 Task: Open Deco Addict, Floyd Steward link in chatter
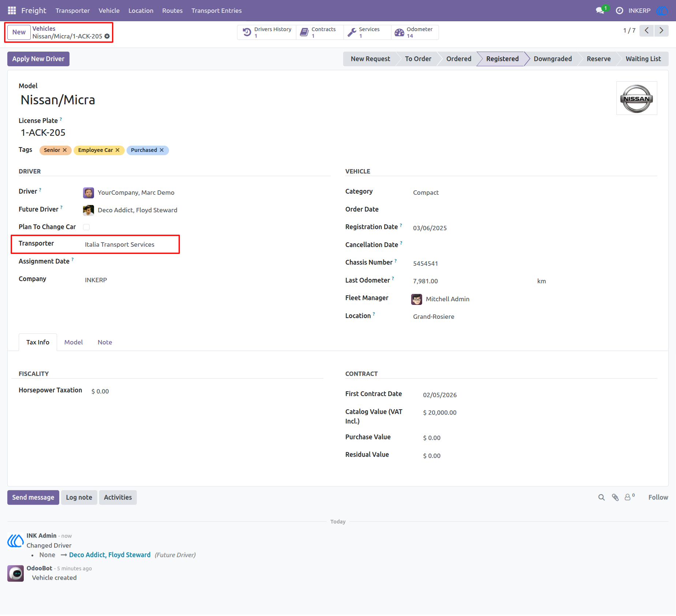click(110, 555)
